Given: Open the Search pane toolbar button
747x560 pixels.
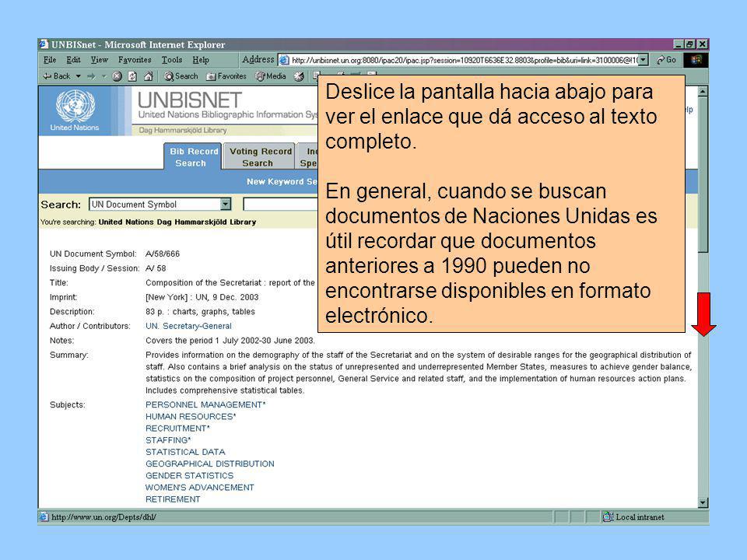Looking at the screenshot, I should coord(181,76).
